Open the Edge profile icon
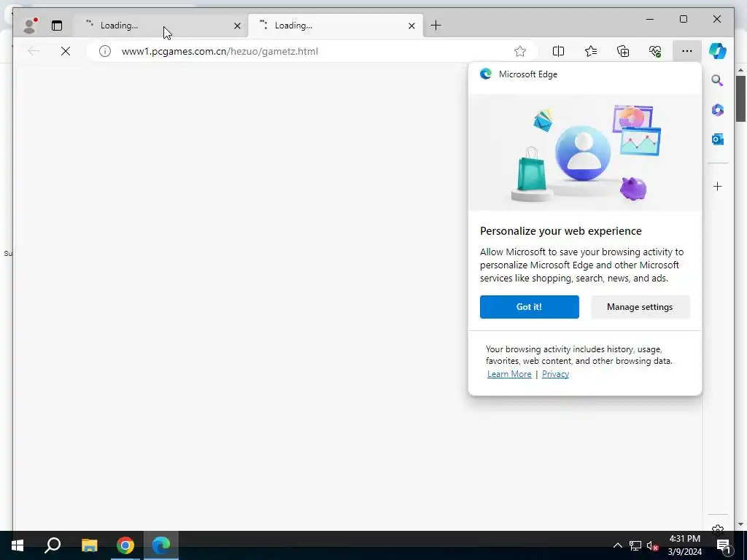747x560 pixels. pos(30,26)
